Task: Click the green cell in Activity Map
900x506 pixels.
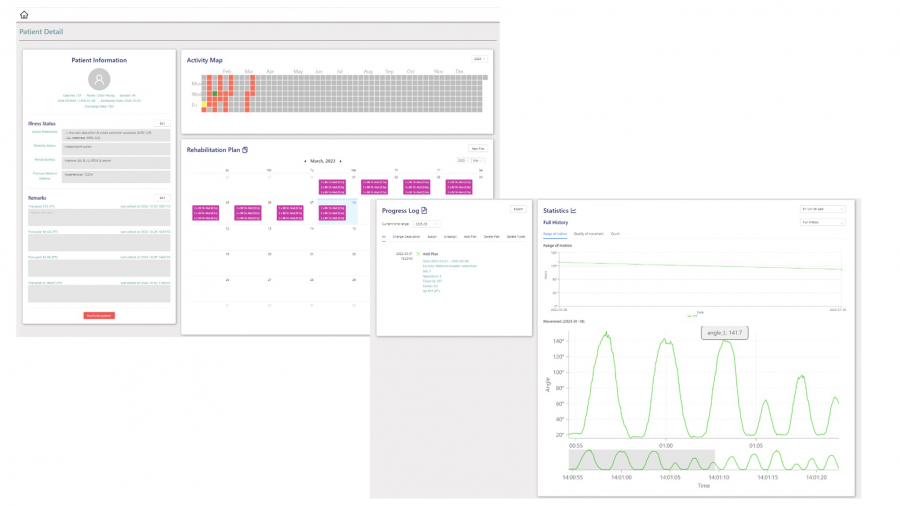Action: [215, 93]
